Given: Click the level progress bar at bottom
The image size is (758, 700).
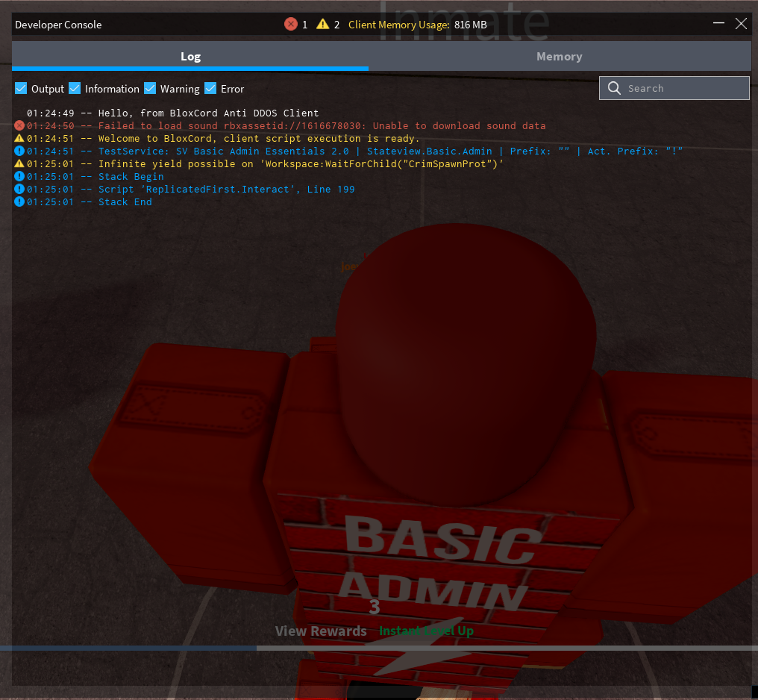Looking at the screenshot, I should 379,648.
